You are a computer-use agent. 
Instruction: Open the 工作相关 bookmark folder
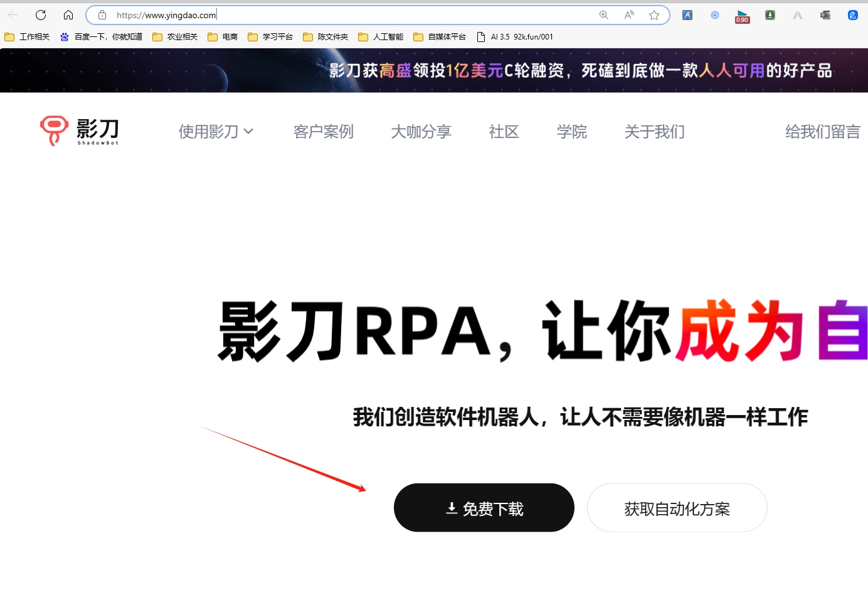point(27,37)
